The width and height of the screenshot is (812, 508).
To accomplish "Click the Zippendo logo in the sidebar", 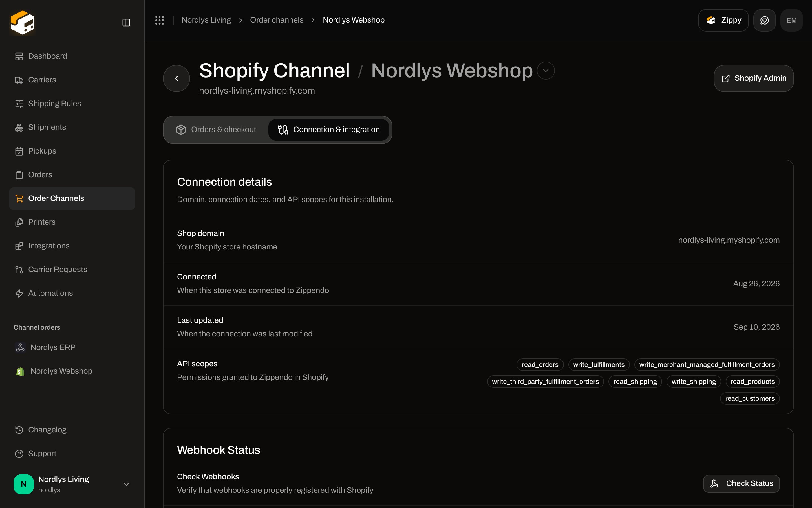I will point(23,23).
